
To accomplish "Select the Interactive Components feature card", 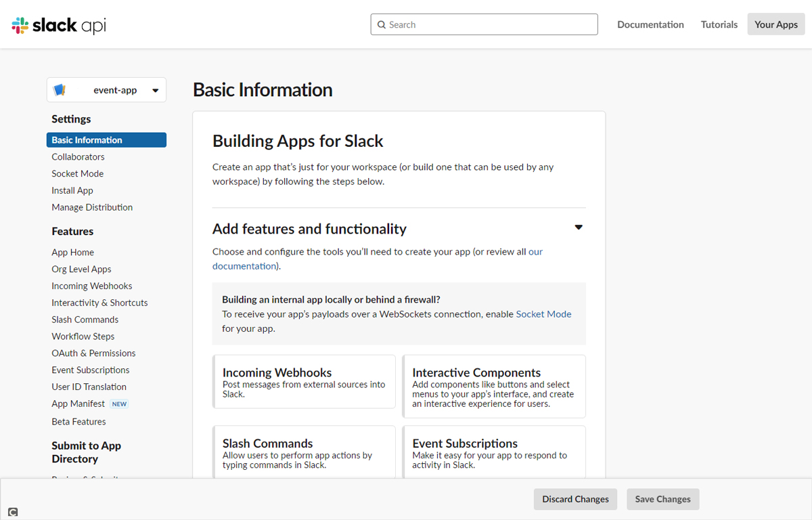I will point(494,387).
